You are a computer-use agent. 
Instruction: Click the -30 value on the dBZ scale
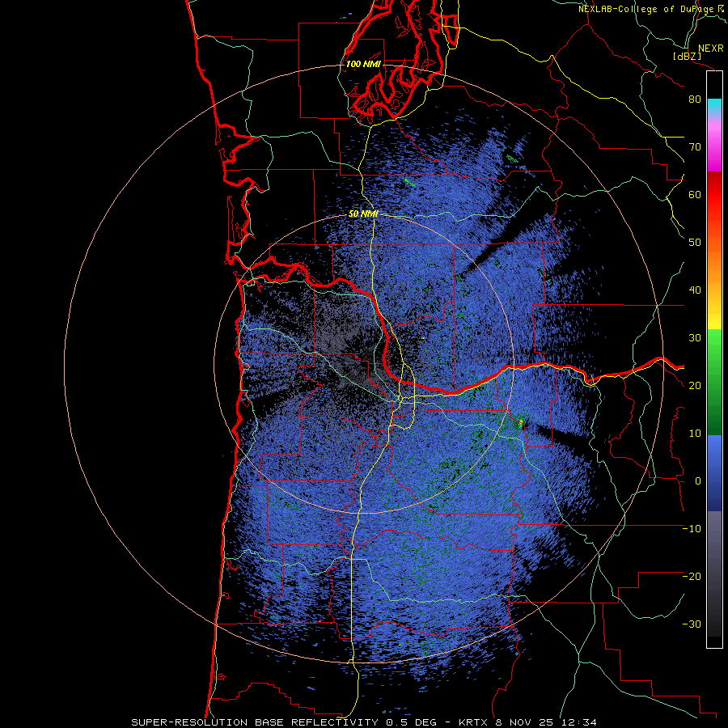pyautogui.click(x=692, y=624)
